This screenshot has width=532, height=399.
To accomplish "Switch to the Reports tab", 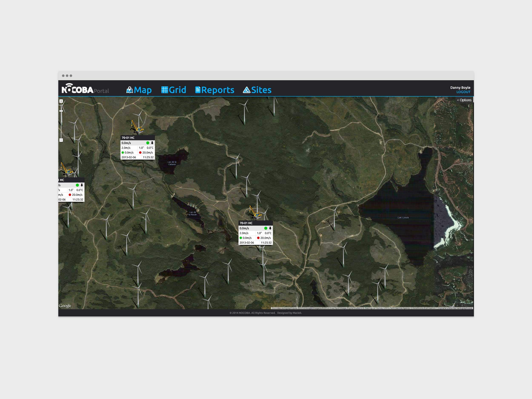I will point(217,90).
